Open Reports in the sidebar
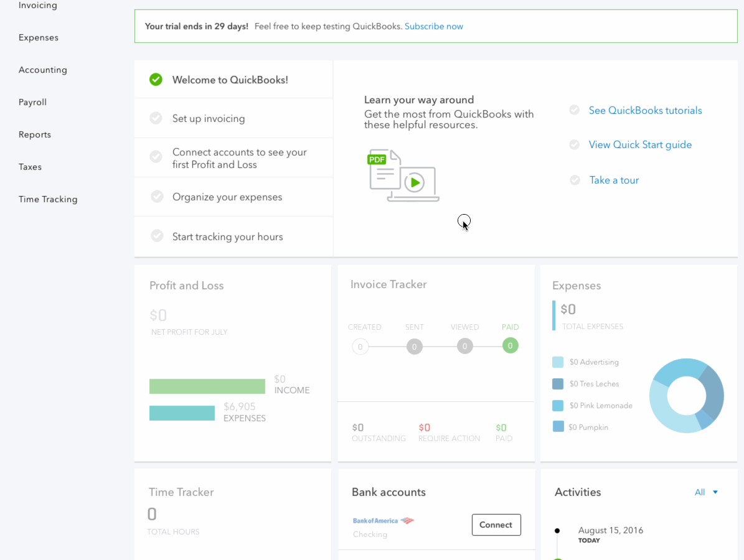Screen dimensions: 744x560 35,134
